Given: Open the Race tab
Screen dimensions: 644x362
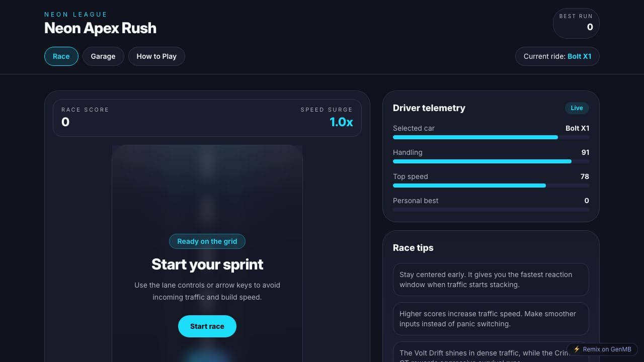Looking at the screenshot, I should 61,56.
